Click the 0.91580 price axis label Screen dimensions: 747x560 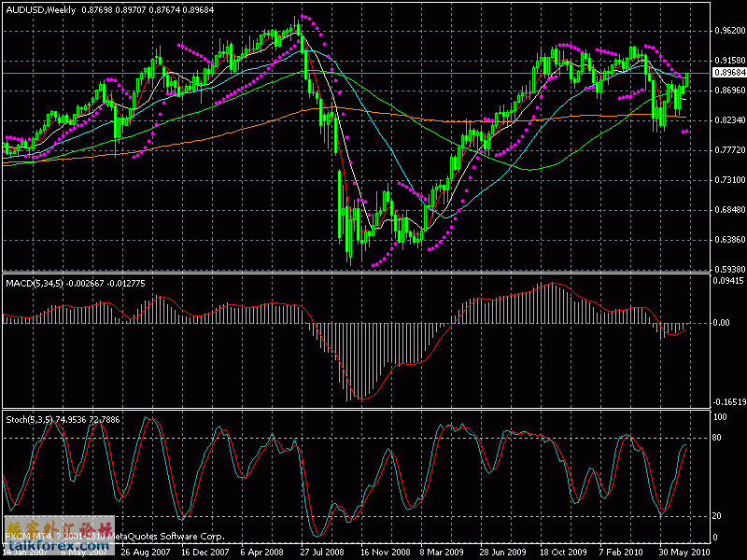coord(730,61)
